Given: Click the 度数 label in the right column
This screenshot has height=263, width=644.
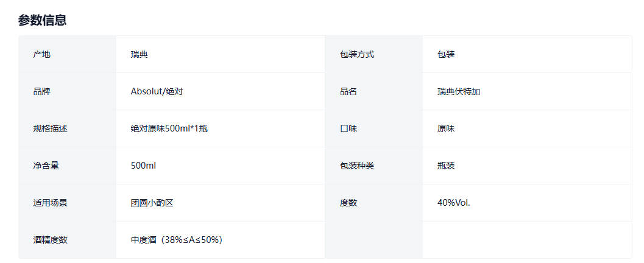Looking at the screenshot, I should (x=349, y=203).
